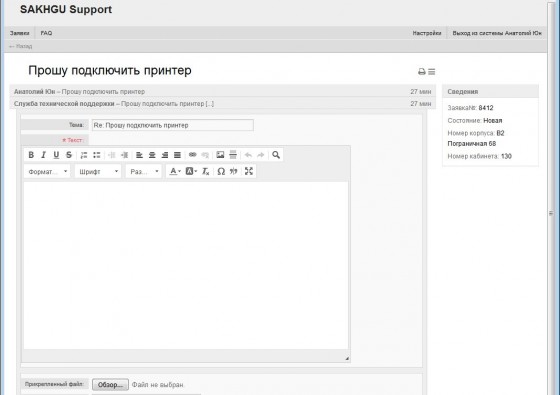This screenshot has height=395, width=560.
Task: Open the Формат dropdown
Action: click(x=47, y=171)
